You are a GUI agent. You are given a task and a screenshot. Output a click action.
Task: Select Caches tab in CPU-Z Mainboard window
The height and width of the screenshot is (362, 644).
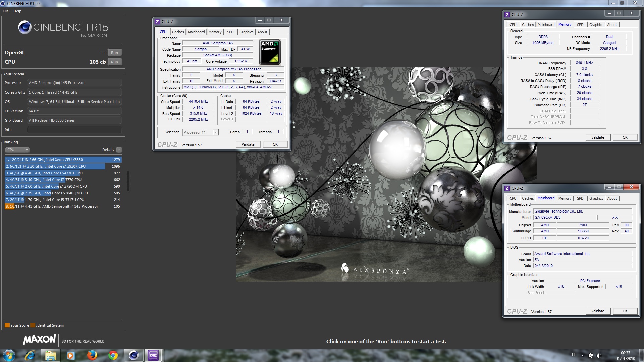tap(528, 198)
